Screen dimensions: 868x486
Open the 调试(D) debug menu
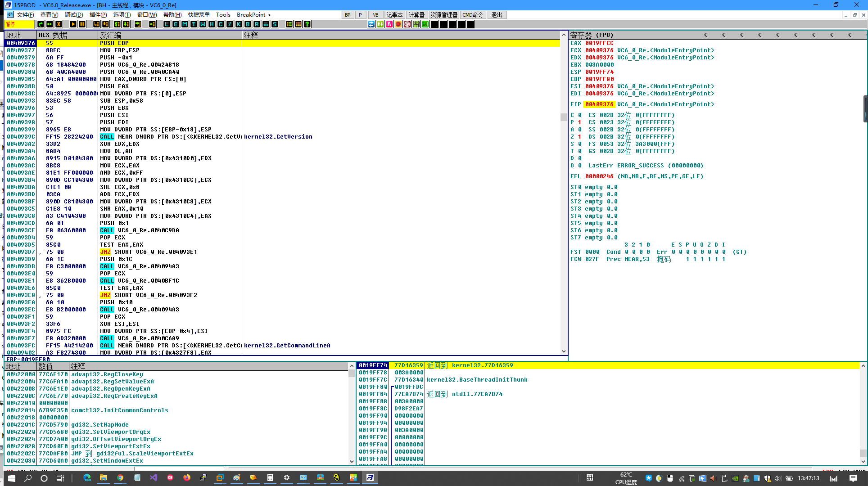73,15
